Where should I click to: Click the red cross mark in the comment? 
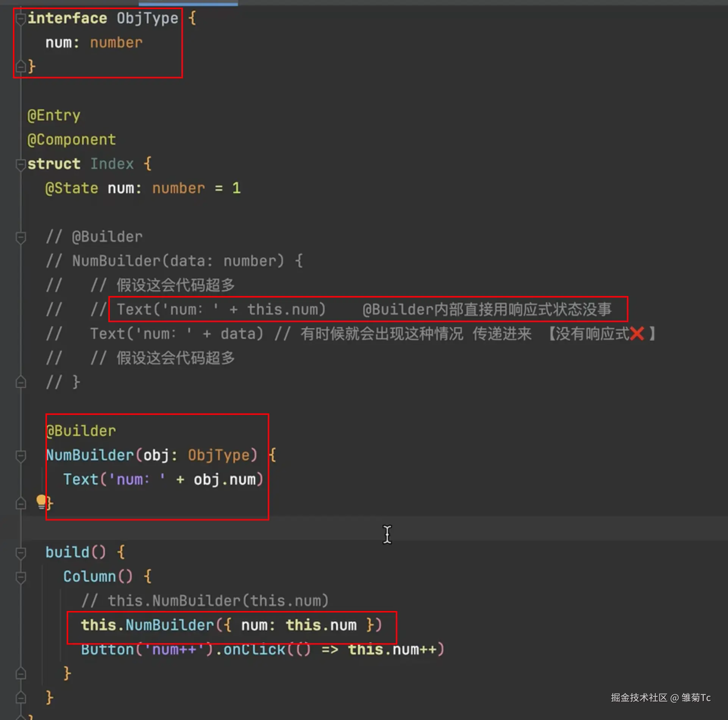pyautogui.click(x=637, y=334)
